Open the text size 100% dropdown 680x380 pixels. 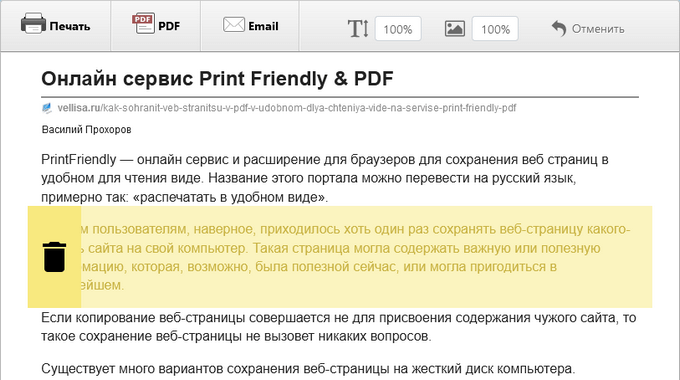coord(398,29)
